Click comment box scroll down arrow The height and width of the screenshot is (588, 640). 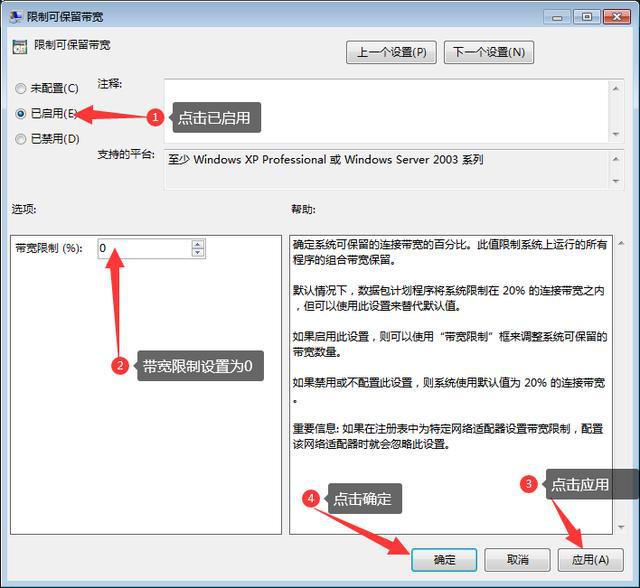(x=616, y=134)
